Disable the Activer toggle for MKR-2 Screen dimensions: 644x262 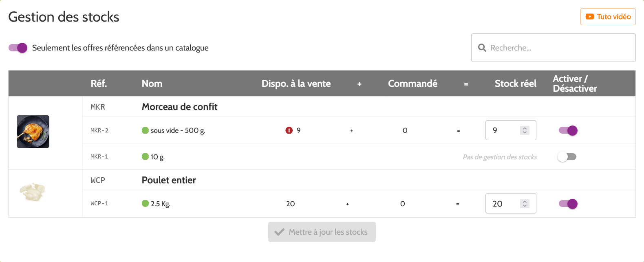[x=567, y=130]
